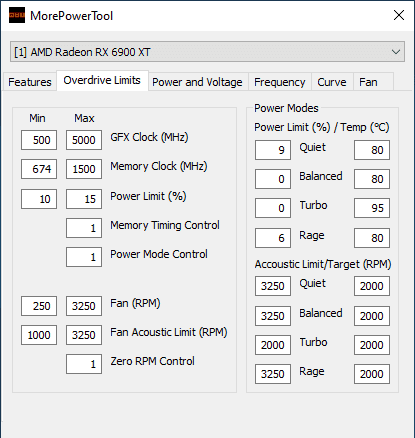Click the 'Memory Timing Control' label
Image resolution: width=415 pixels, height=438 pixels.
pos(165,225)
